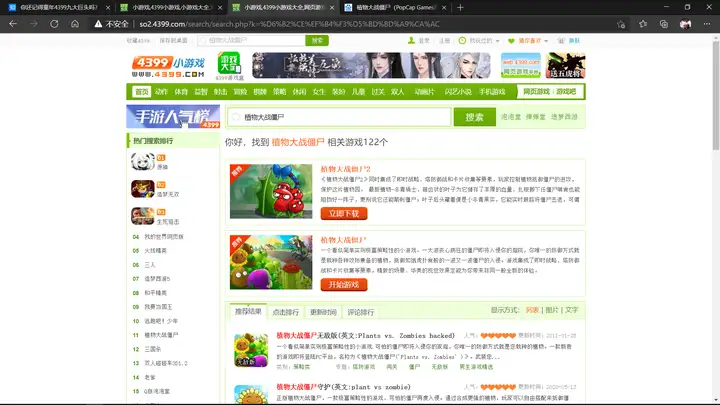Open a new browser tab with plus
The image size is (720, 405).
[460, 7]
